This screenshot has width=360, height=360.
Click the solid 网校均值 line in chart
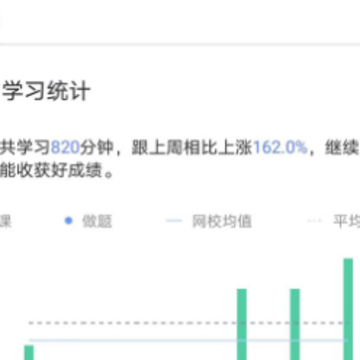(188, 340)
